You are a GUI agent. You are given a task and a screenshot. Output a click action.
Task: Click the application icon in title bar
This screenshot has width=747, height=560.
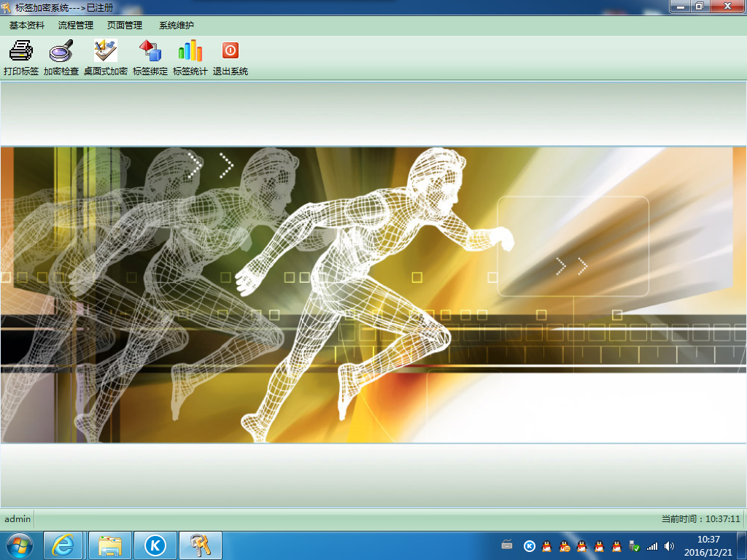(6, 7)
